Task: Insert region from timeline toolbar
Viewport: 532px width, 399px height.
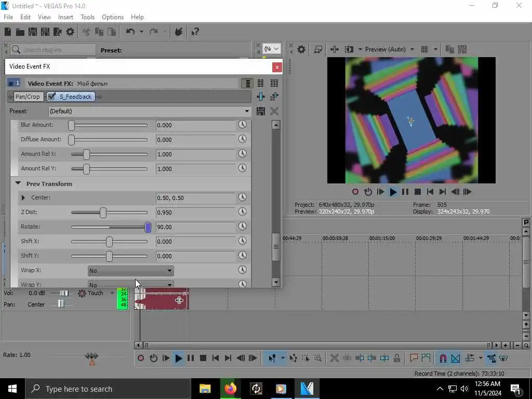Action: pos(426,358)
